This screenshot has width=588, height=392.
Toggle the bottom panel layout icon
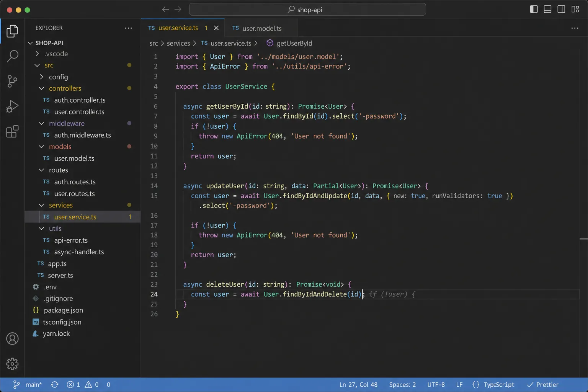(x=547, y=9)
